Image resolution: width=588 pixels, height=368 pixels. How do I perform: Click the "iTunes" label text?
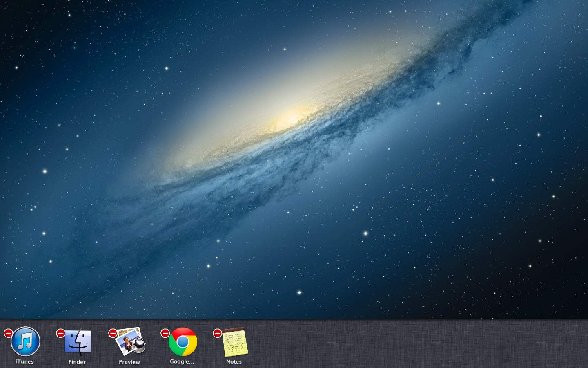(x=24, y=361)
